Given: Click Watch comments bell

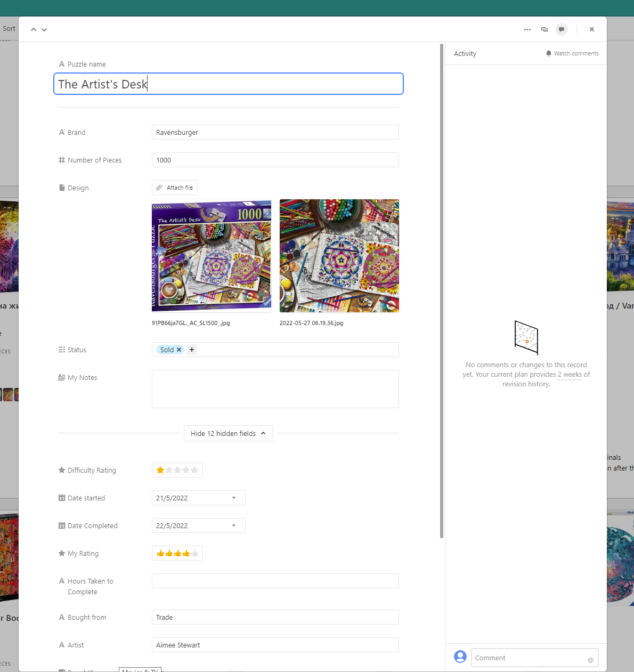Looking at the screenshot, I should tap(572, 53).
